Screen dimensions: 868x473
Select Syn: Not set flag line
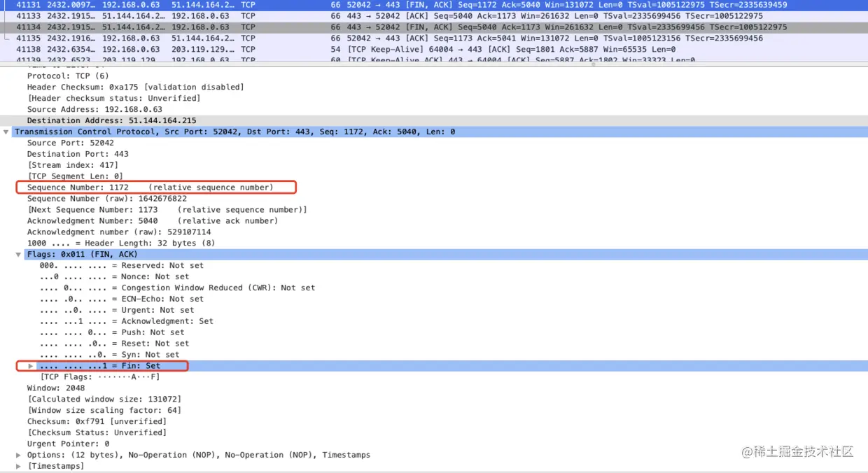tap(109, 355)
